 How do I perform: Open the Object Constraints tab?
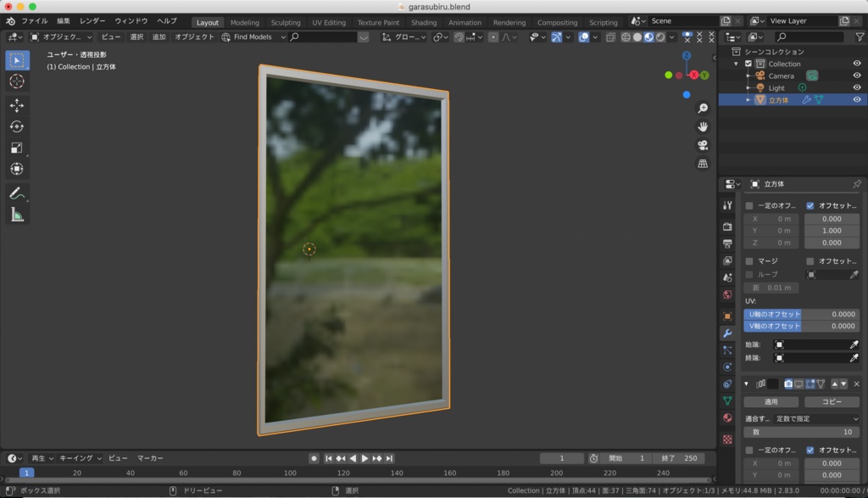click(727, 383)
